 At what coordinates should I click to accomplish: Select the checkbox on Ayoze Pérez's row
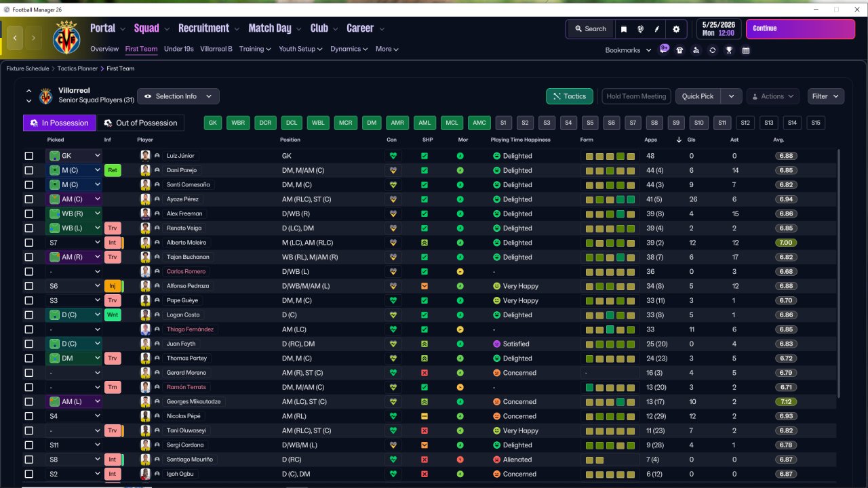(28, 199)
